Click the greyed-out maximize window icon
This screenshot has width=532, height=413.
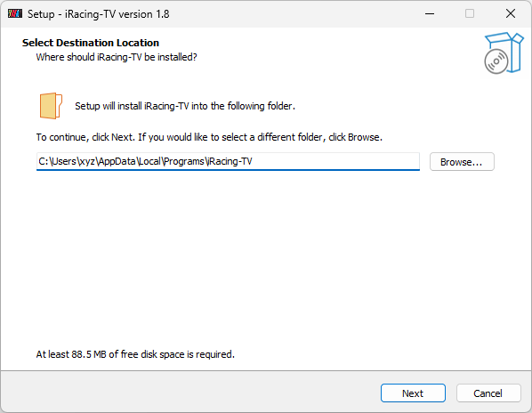point(470,14)
